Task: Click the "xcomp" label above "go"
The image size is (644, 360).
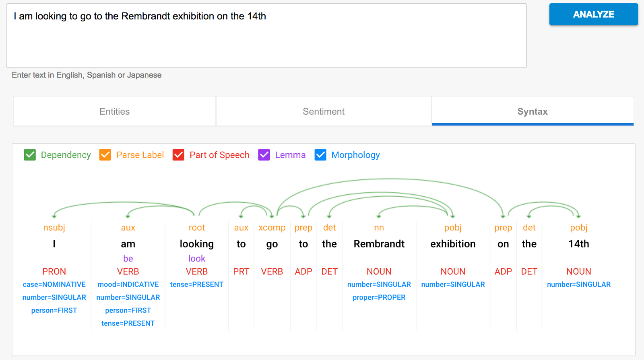Action: point(272,228)
